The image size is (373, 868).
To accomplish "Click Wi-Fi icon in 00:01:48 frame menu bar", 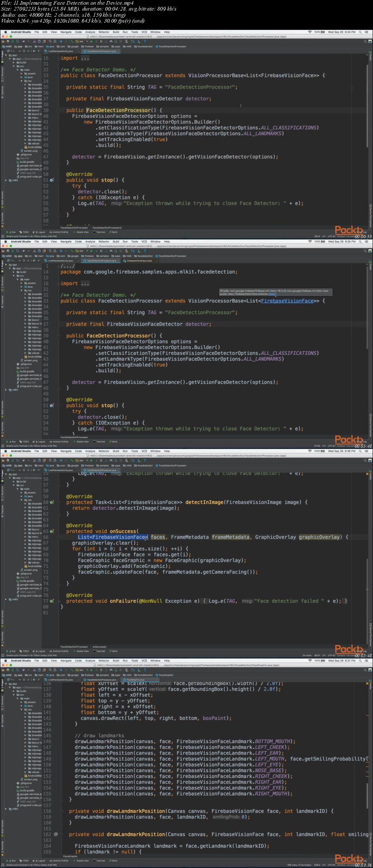I will point(310,242).
